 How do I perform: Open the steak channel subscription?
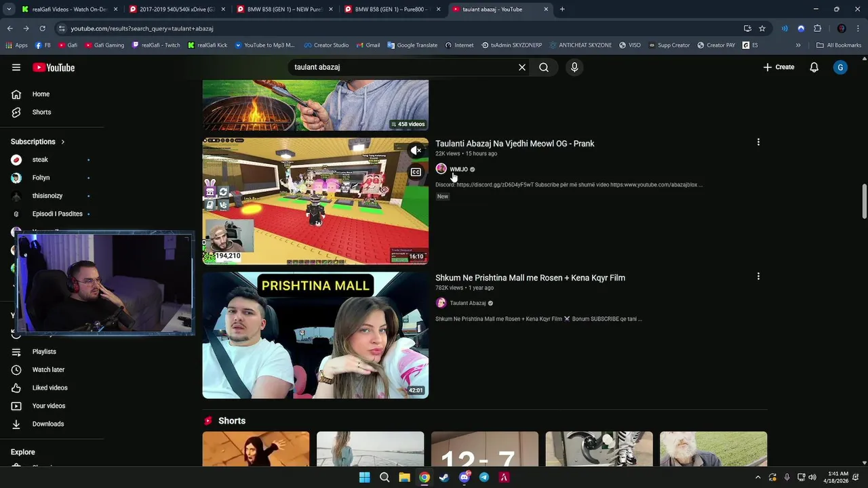pyautogui.click(x=40, y=159)
